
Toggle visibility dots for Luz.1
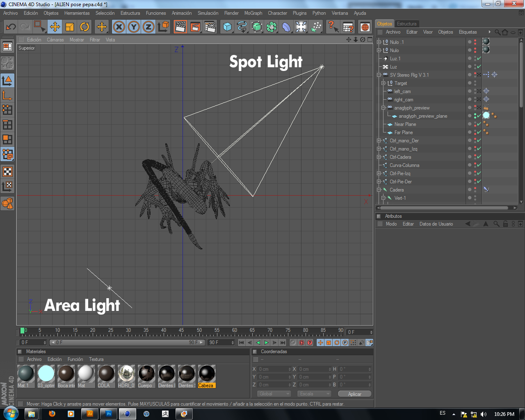(475, 58)
